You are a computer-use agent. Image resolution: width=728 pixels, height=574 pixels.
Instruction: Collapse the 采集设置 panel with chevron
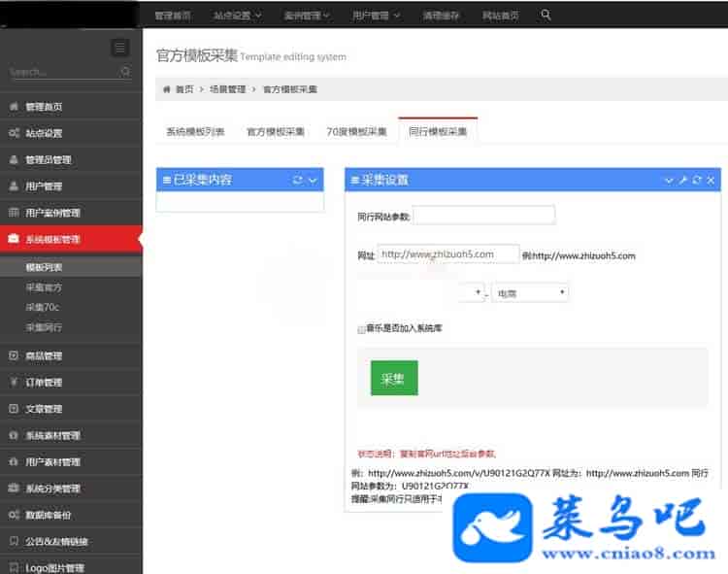669,180
